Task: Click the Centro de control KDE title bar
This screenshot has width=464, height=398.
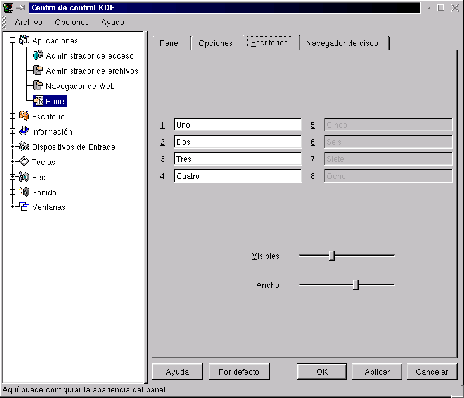Action: (x=224, y=8)
